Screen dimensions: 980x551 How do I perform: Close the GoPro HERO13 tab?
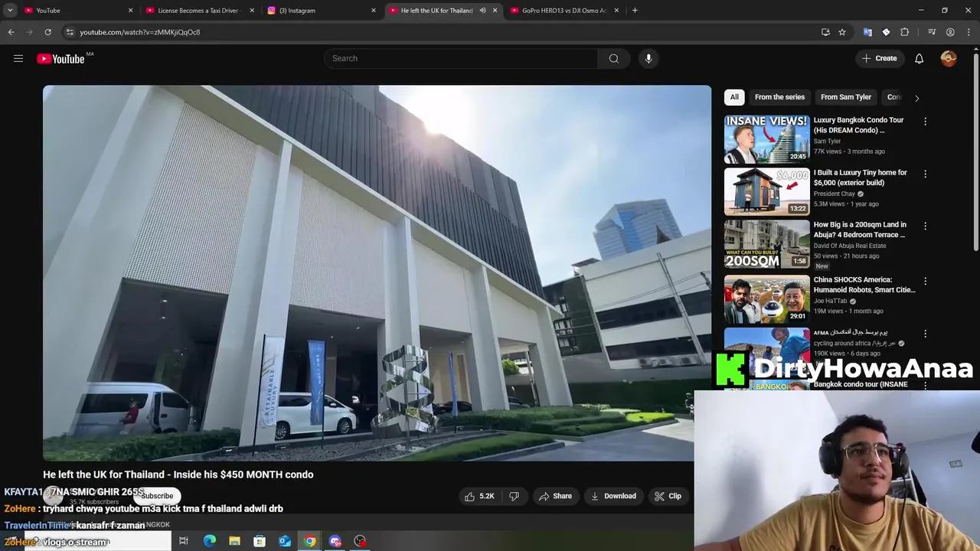point(616,10)
